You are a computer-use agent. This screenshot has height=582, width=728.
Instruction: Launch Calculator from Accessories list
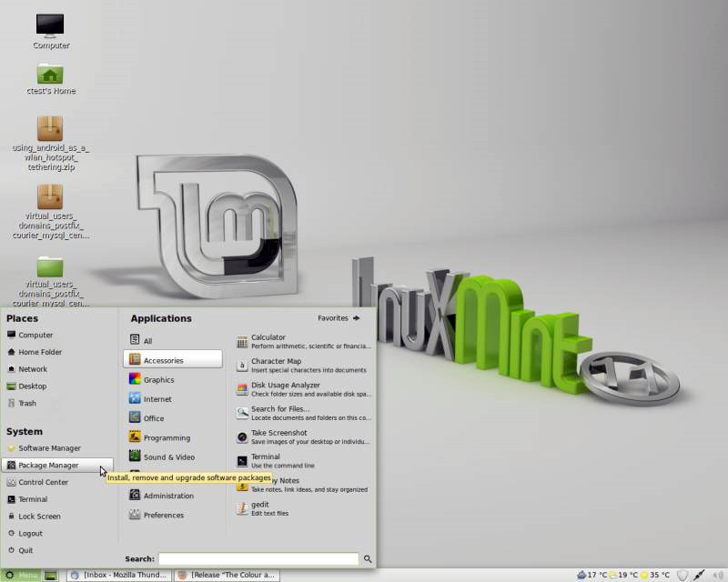click(x=303, y=342)
